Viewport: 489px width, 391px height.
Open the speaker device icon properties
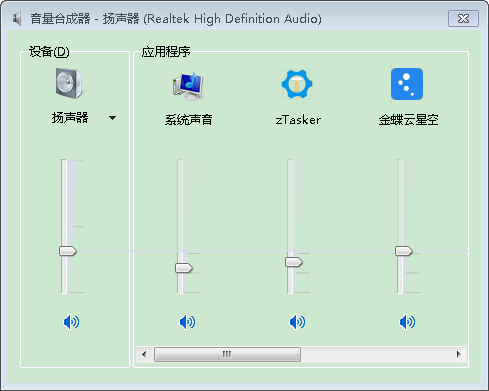tap(69, 83)
